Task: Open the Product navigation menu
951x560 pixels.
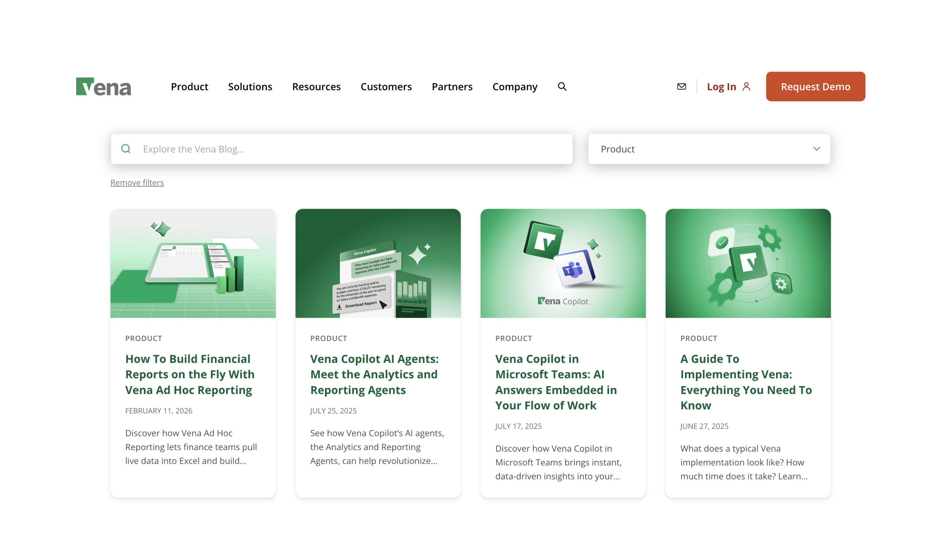Action: pos(189,87)
